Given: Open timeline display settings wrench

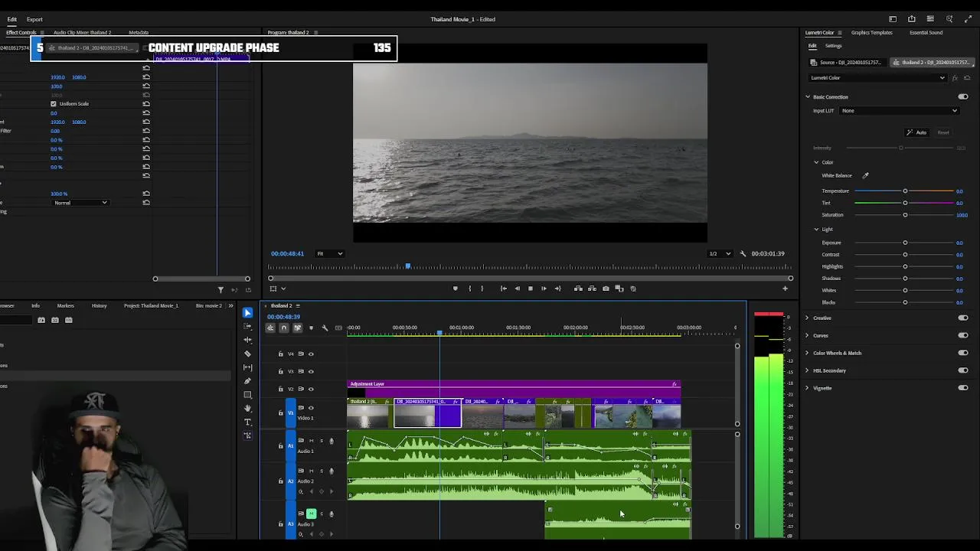Looking at the screenshot, I should point(325,328).
